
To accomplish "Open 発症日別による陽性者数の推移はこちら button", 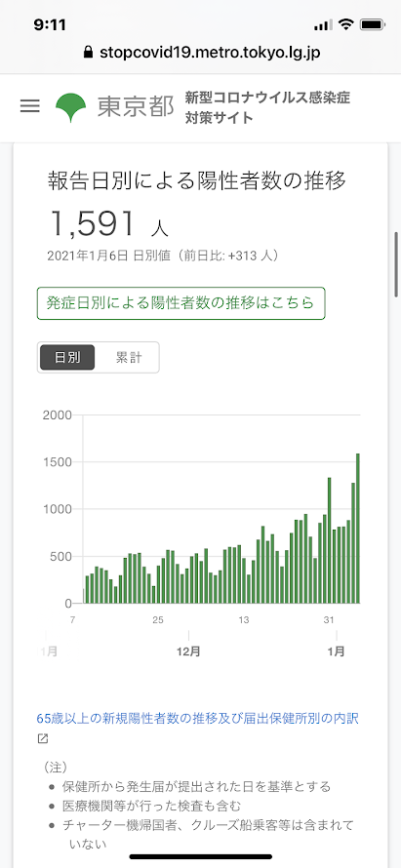I will [181, 302].
